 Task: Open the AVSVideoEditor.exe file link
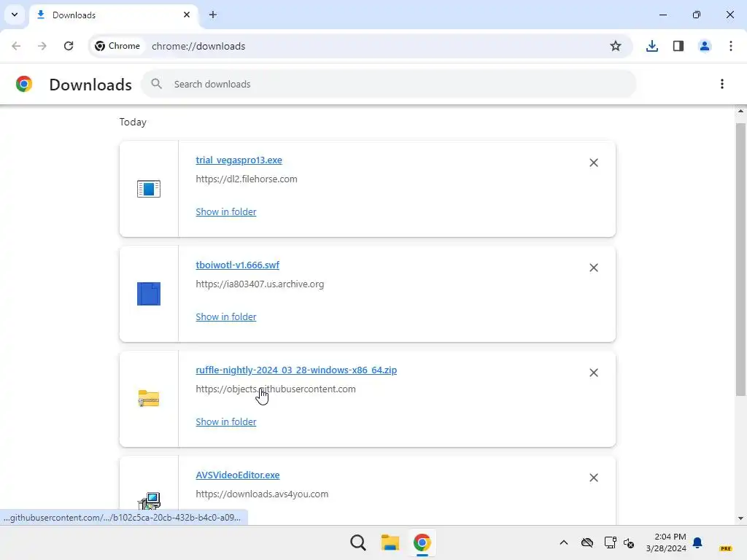coord(238,475)
